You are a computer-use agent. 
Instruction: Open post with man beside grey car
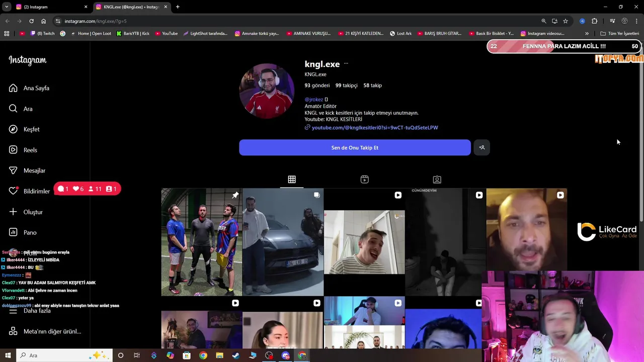[x=283, y=242]
